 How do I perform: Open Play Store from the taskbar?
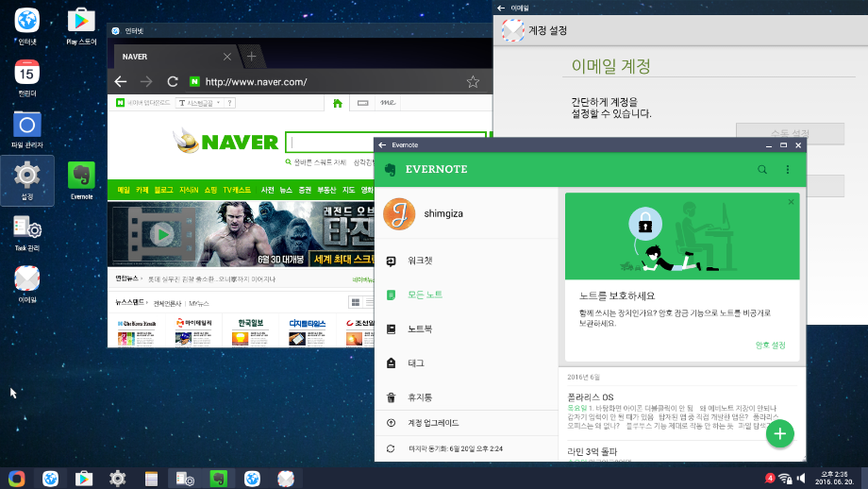(x=84, y=479)
